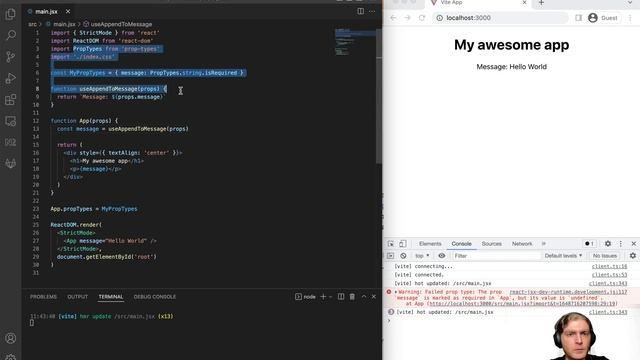Viewport: 640px width, 360px height.
Task: Open the DevTools customize menu
Action: pos(621,244)
